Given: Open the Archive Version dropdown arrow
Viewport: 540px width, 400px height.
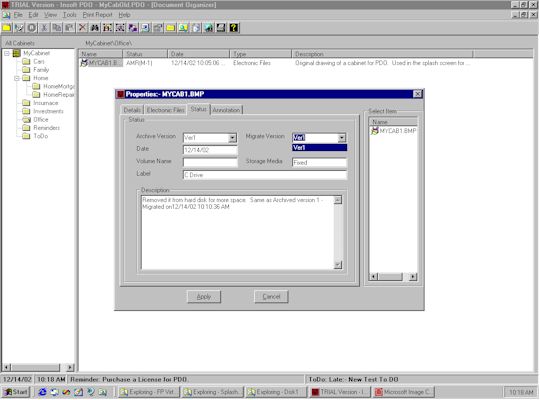Looking at the screenshot, I should [x=232, y=138].
